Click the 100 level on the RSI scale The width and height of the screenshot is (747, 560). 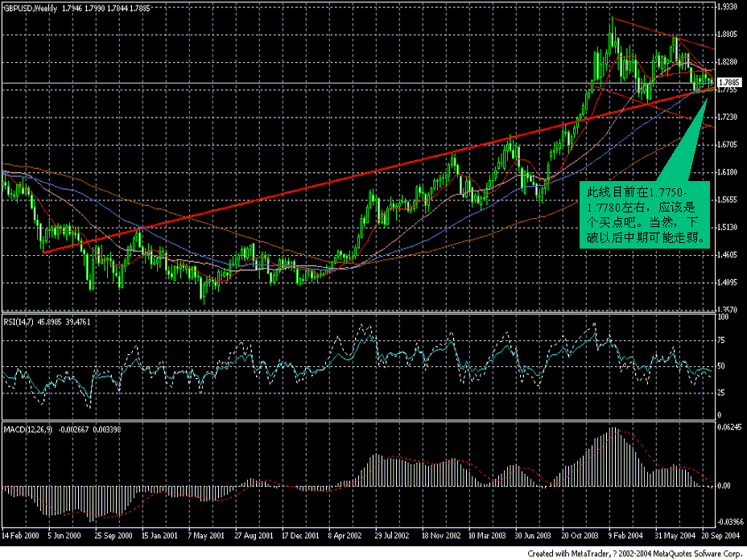tap(723, 317)
